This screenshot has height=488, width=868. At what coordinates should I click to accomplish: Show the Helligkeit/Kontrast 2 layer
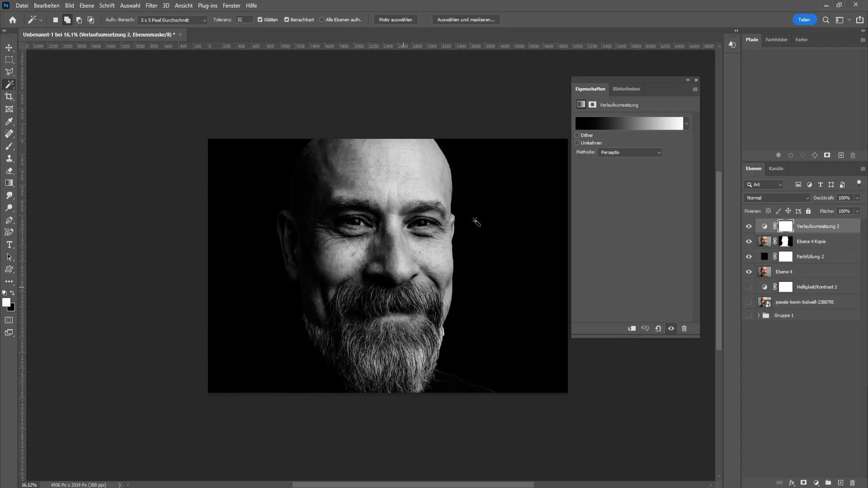tap(749, 287)
